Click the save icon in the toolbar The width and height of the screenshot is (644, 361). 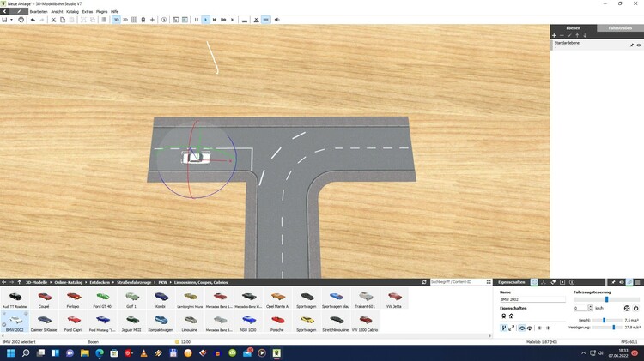[x=4, y=20]
